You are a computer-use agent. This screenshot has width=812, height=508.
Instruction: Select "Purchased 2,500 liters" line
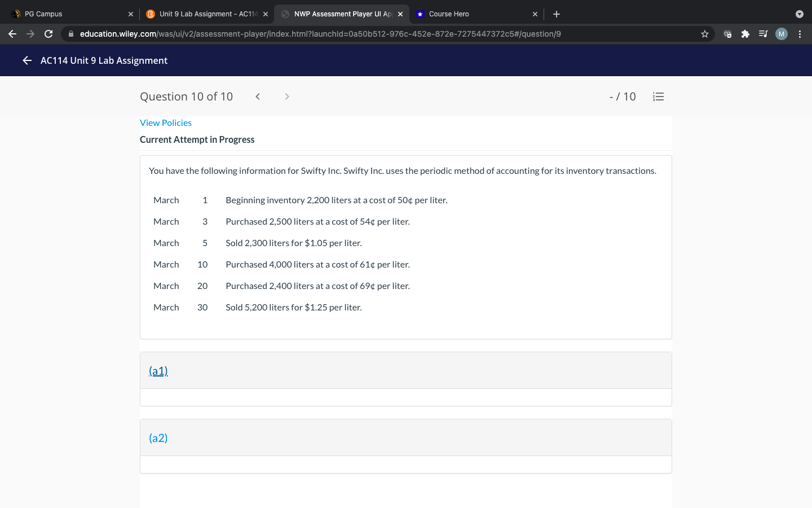click(x=317, y=222)
